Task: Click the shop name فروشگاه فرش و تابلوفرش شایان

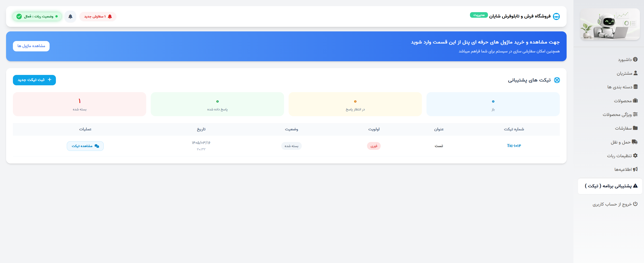Action: (x=520, y=16)
